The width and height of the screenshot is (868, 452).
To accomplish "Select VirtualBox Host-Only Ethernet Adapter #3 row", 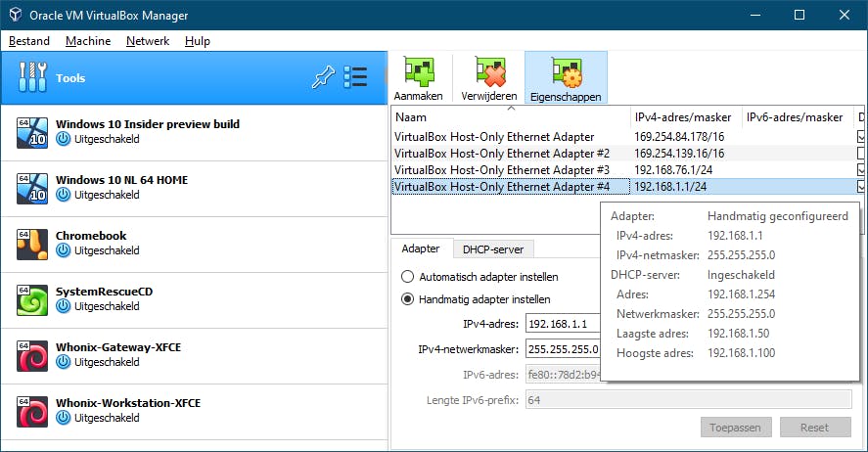I will [627, 170].
